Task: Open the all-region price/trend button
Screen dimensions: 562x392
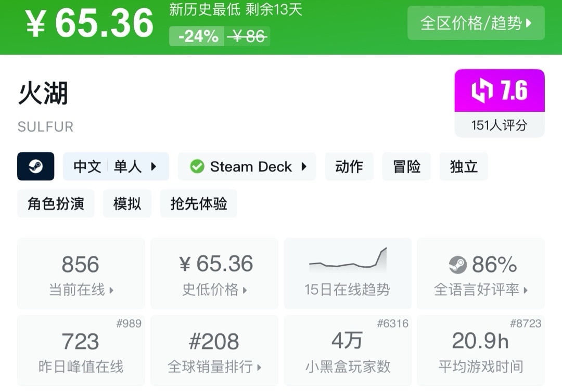Action: coord(476,23)
